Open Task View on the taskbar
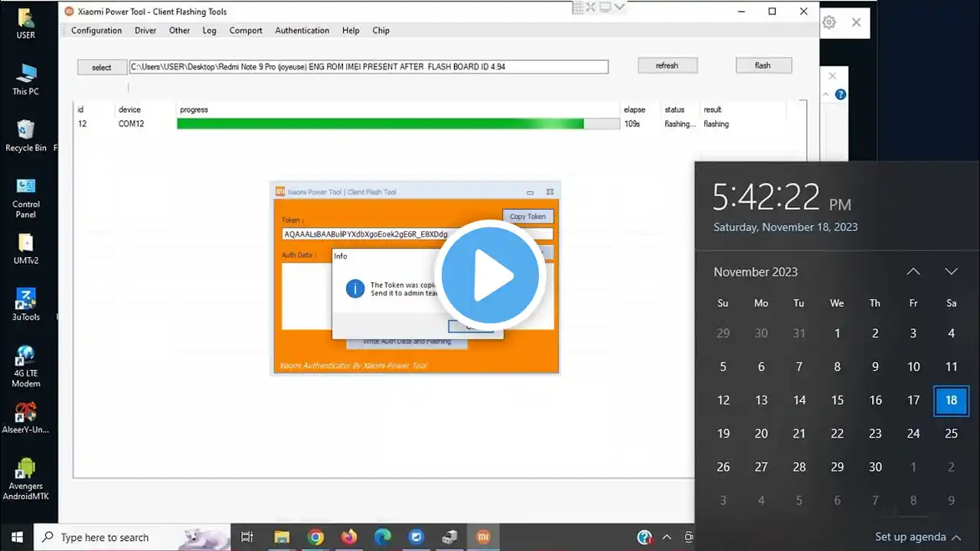This screenshot has width=980, height=551. pyautogui.click(x=247, y=537)
